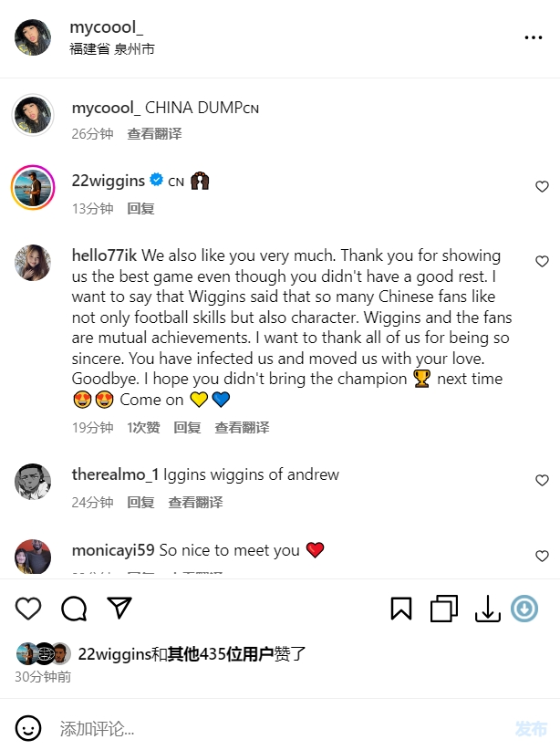560x750 pixels.
Task: Open 22wiggins profile story avatar
Action: [x=33, y=188]
